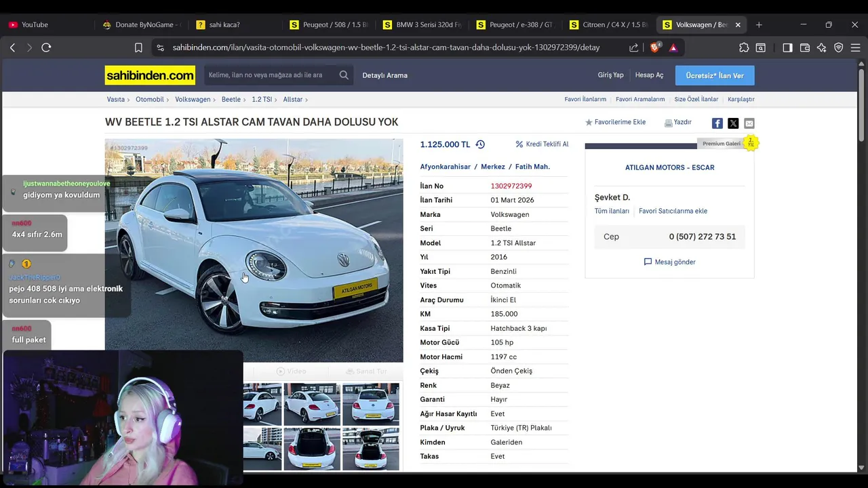868x488 pixels.
Task: Open the Otomobil breadcrumb
Action: 150,100
